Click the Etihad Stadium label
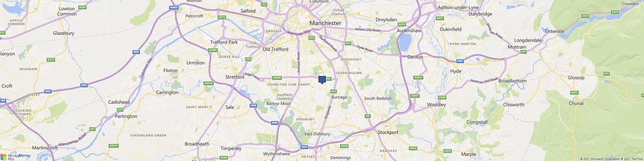Screen dimensions: 644x161 pyautogui.click(x=339, y=12)
